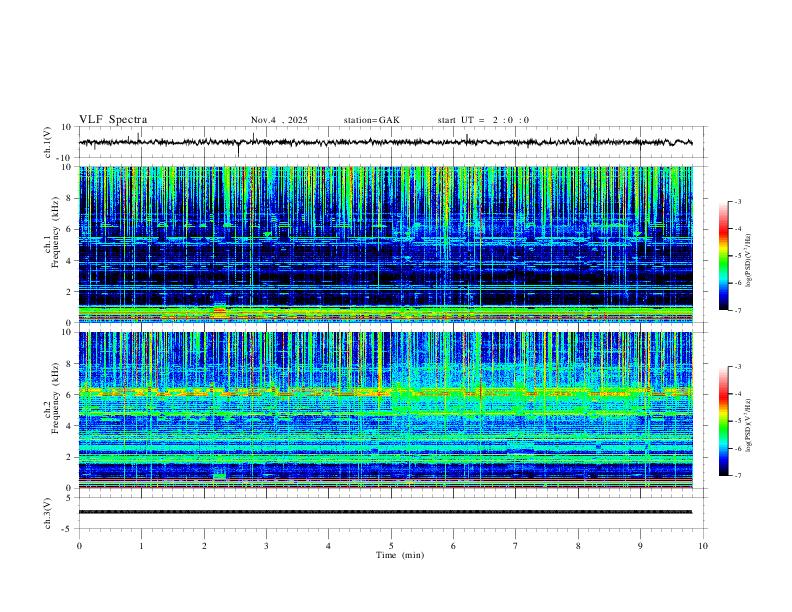792x612 pixels.
Task: Click the ch.1 colorbar log(PSD) label
Action: [x=748, y=261]
